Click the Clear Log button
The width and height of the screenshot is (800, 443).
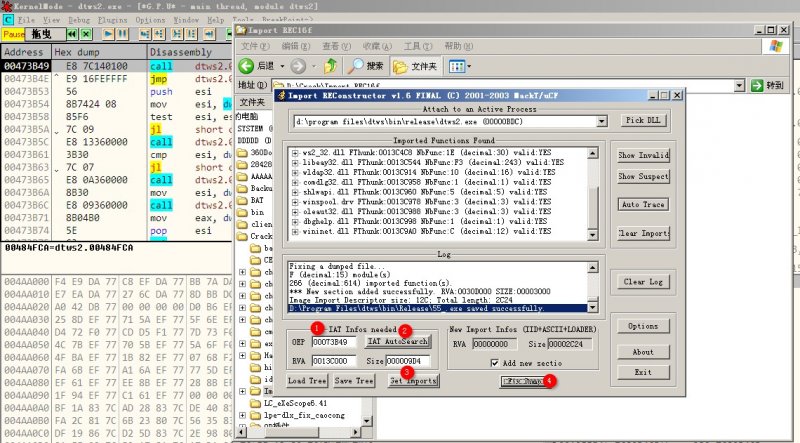click(x=643, y=282)
